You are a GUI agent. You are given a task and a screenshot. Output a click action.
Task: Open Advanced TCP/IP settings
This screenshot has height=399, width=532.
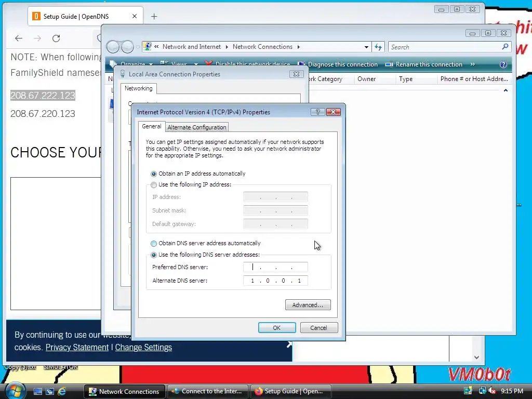308,304
